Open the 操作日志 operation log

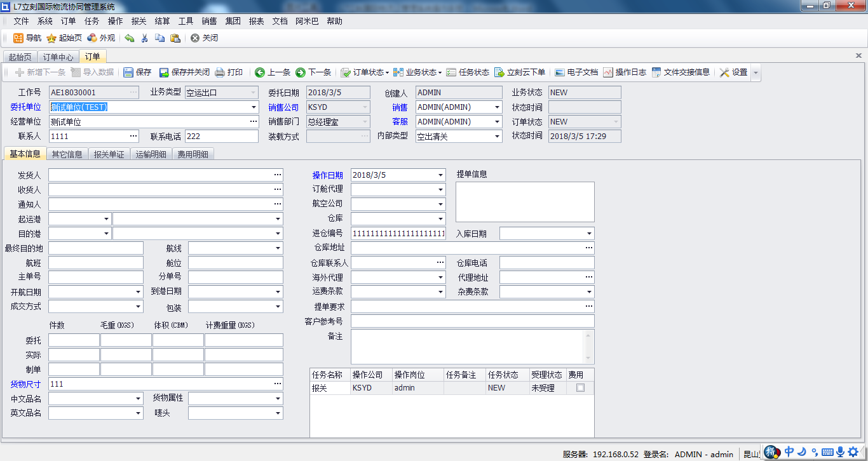point(625,72)
